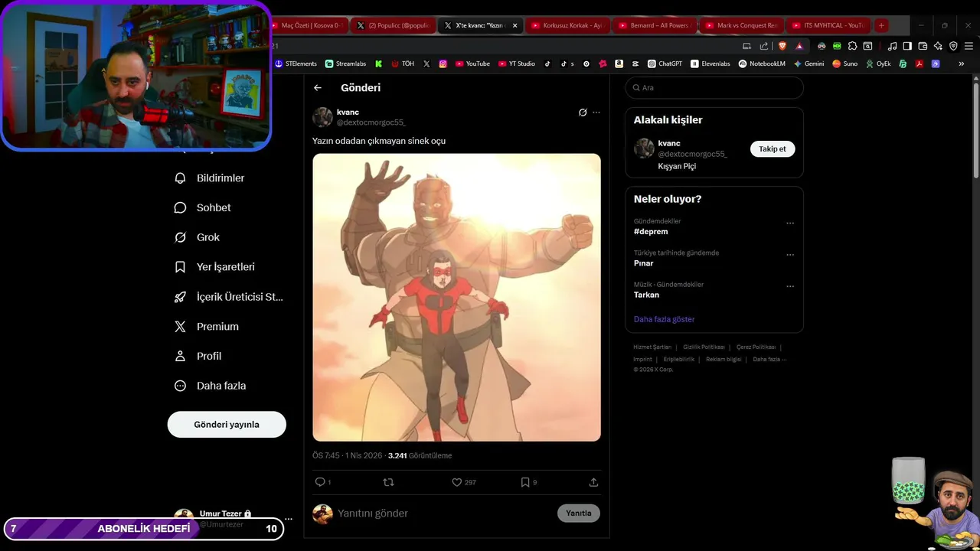This screenshot has width=980, height=551.
Task: Open the options menu for Pınar trend
Action: (x=790, y=255)
